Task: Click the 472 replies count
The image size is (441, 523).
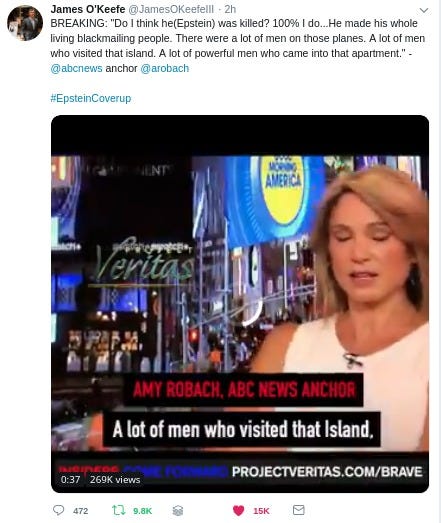Action: click(80, 511)
